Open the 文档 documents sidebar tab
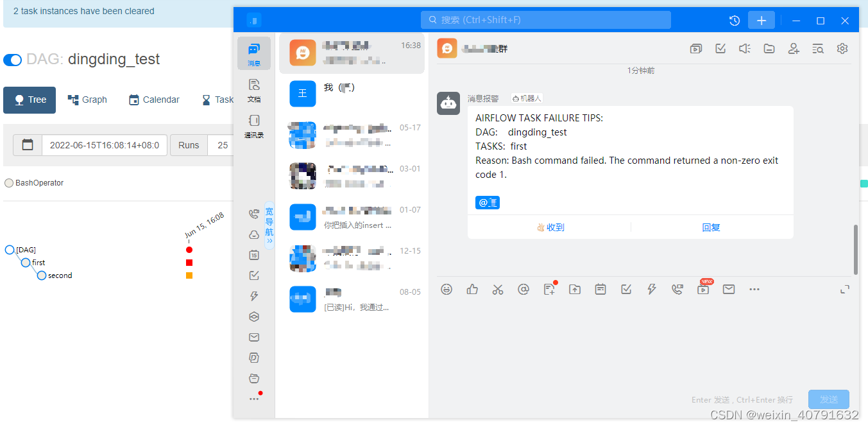868x427 pixels. click(x=254, y=89)
